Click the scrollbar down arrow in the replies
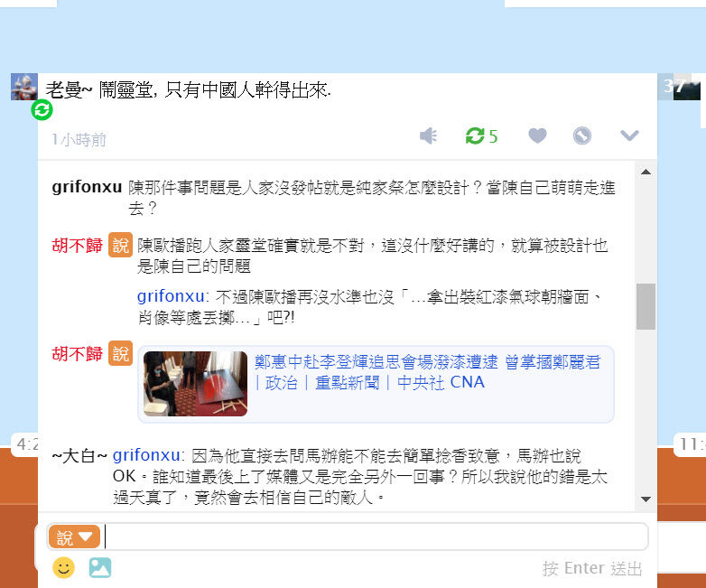The image size is (706, 588). click(x=646, y=499)
